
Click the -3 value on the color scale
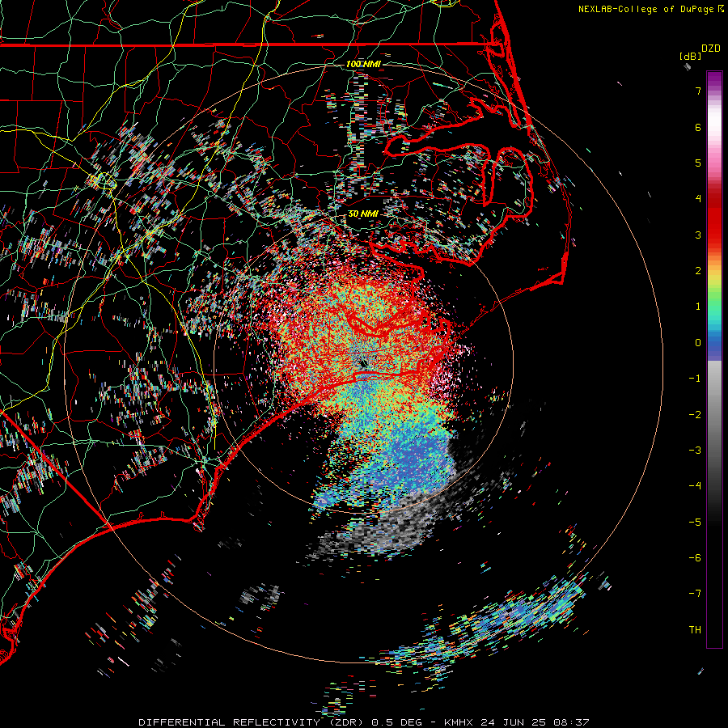click(x=695, y=451)
